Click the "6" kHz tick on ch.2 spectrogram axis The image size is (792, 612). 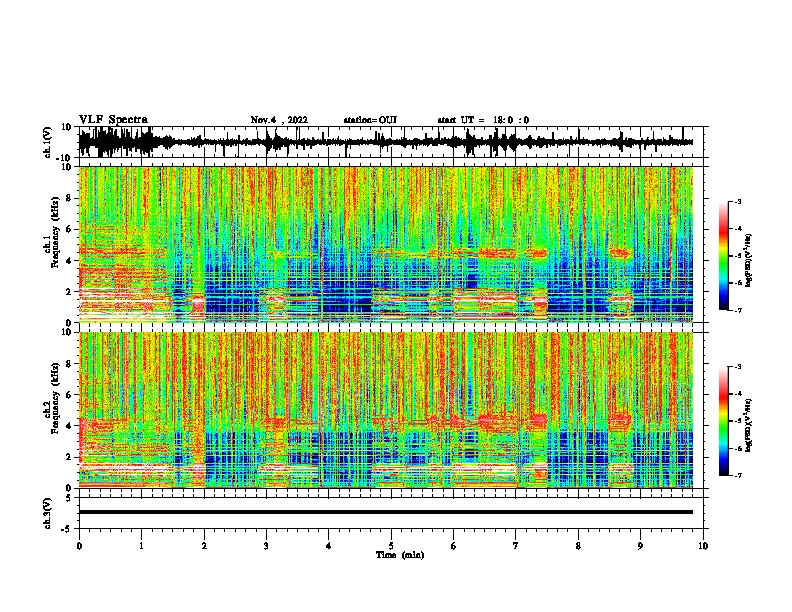tap(70, 394)
